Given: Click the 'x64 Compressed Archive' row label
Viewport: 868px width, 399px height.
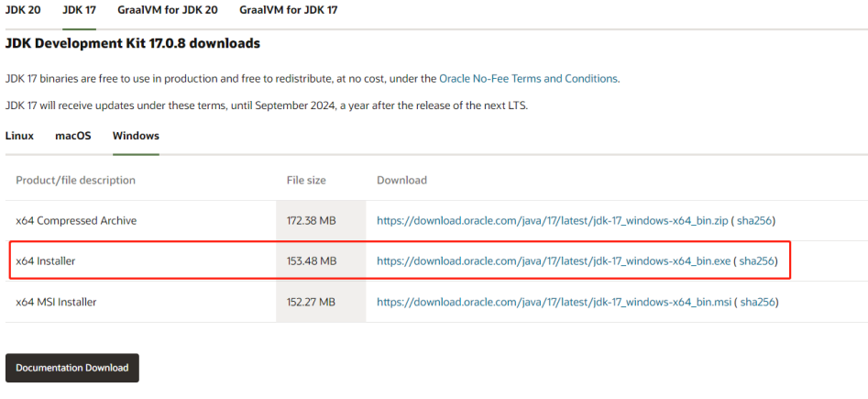Looking at the screenshot, I should [76, 220].
